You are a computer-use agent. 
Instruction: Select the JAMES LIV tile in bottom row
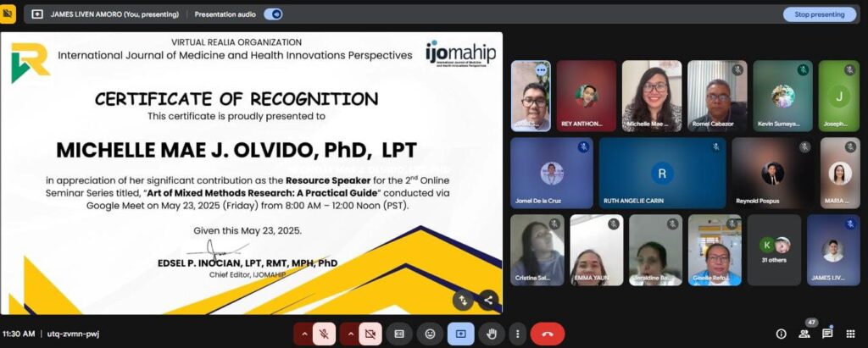[x=833, y=250]
